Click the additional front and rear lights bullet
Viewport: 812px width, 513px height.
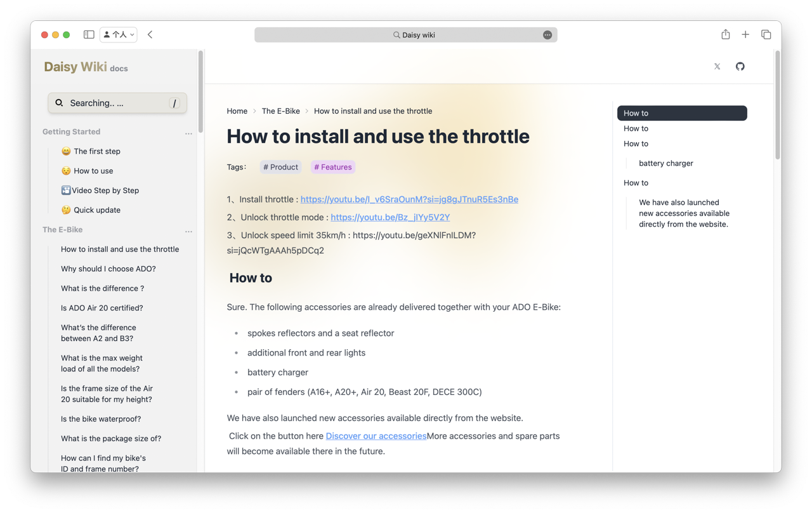coord(306,353)
